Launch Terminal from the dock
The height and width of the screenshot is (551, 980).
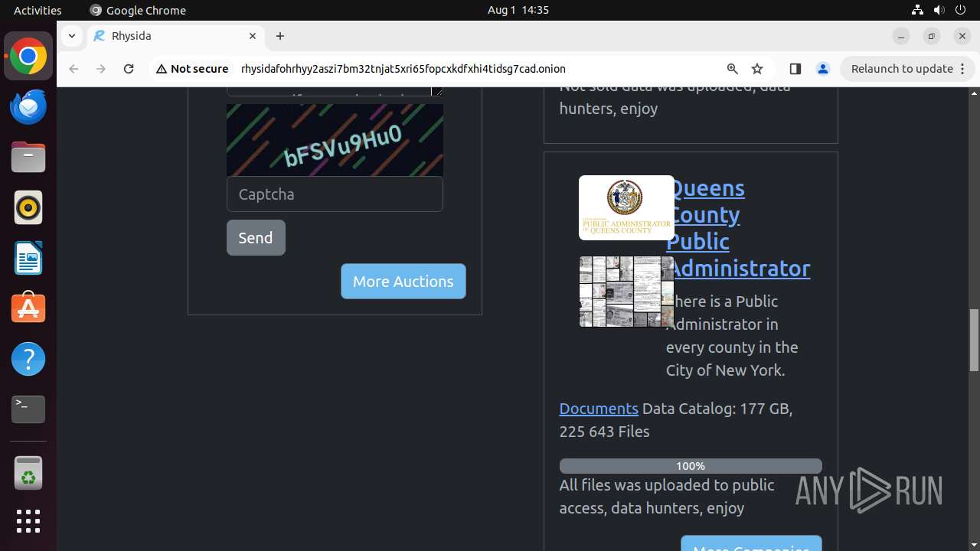tap(28, 409)
